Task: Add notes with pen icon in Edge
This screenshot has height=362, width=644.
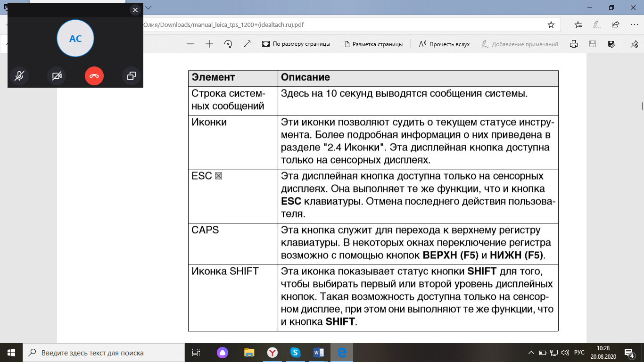Action: 597,25
